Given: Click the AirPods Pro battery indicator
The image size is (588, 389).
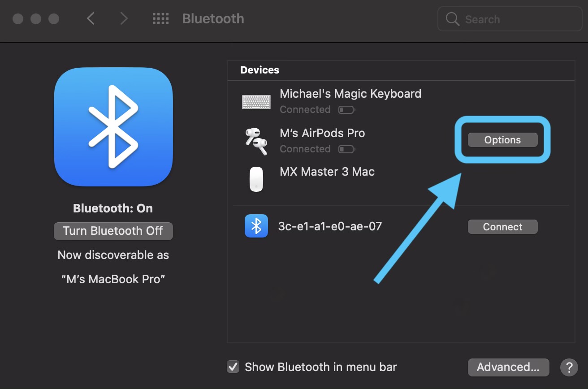Looking at the screenshot, I should tap(346, 149).
